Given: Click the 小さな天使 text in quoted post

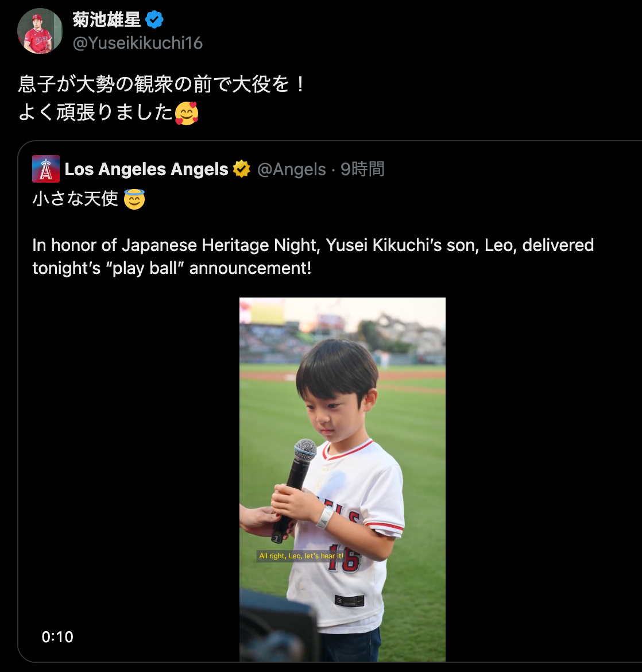Looking at the screenshot, I should coord(75,199).
